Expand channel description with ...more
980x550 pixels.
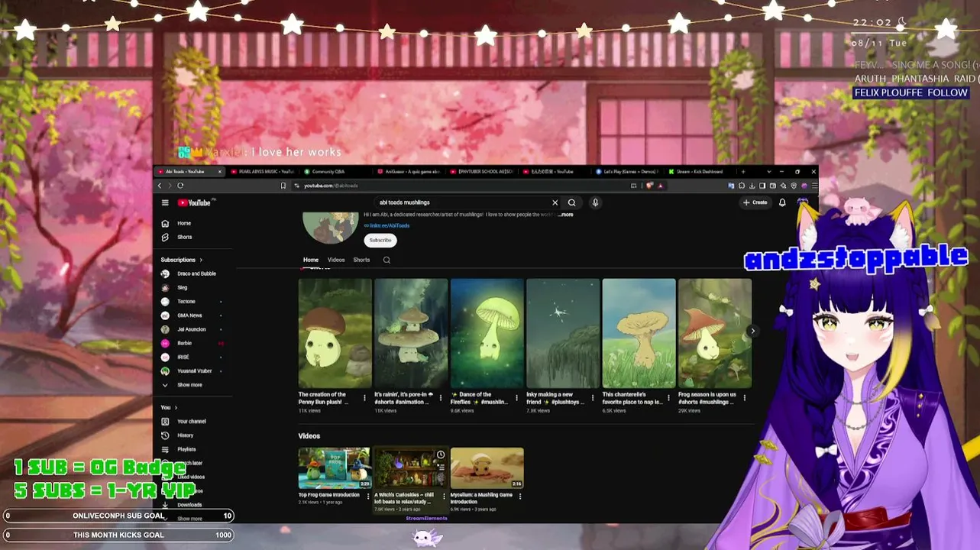tap(565, 215)
